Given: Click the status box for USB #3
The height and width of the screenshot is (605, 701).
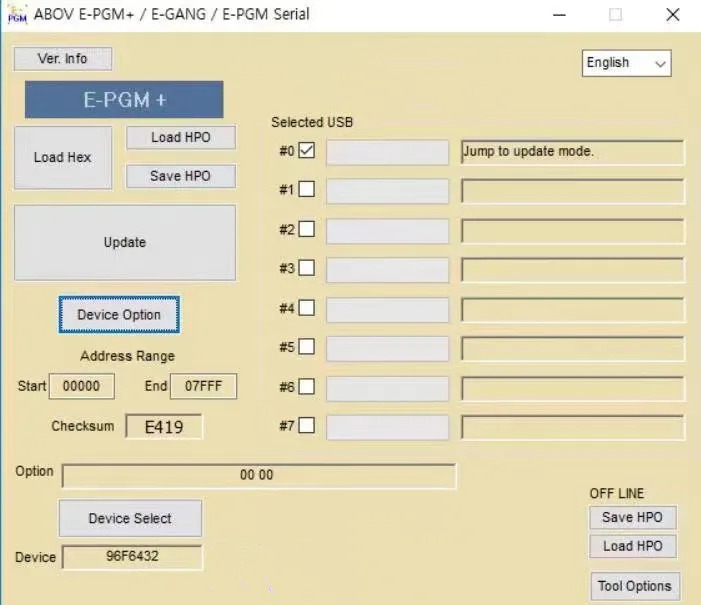Looking at the screenshot, I should 572,270.
